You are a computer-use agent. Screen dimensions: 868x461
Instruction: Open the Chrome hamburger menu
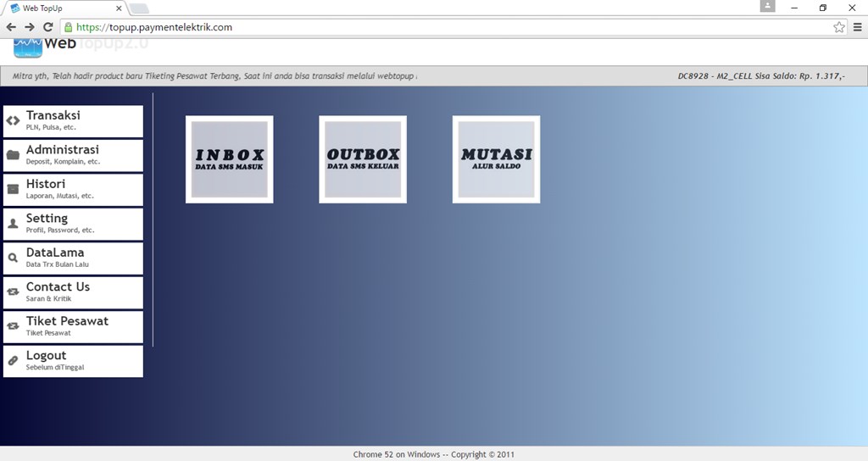point(856,27)
